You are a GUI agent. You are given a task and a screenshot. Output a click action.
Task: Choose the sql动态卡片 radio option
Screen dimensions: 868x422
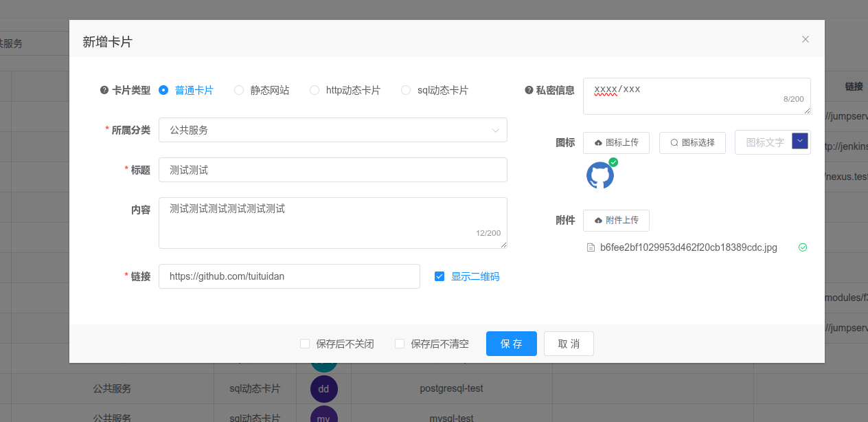tap(406, 90)
